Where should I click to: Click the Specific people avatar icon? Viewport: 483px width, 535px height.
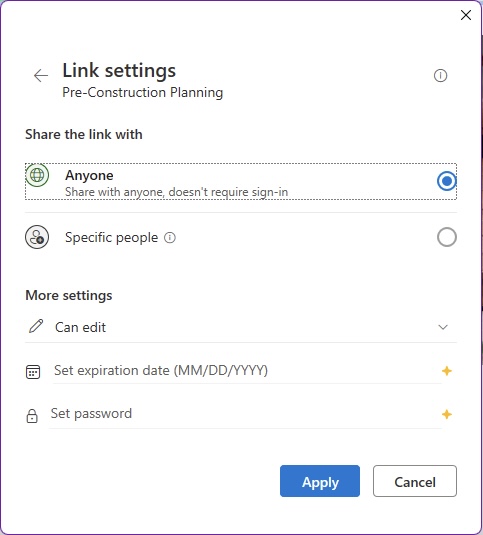[37, 237]
